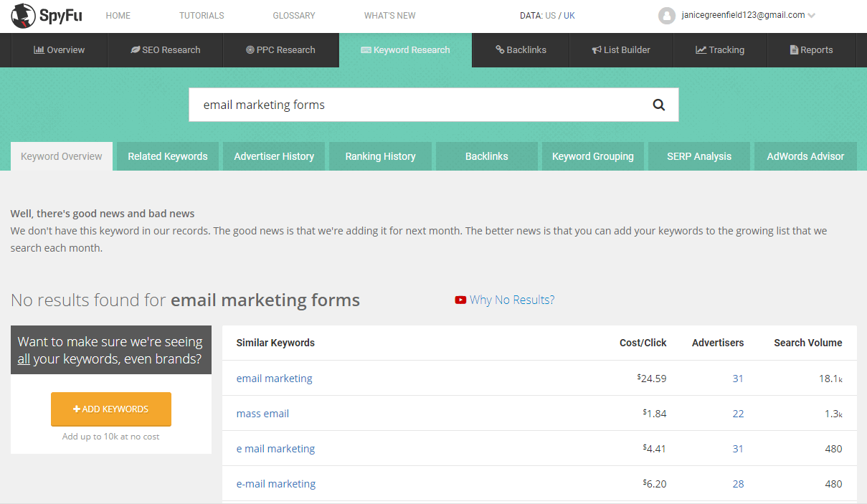Switch to the Related Keywords tab
The image size is (867, 504).
point(166,156)
